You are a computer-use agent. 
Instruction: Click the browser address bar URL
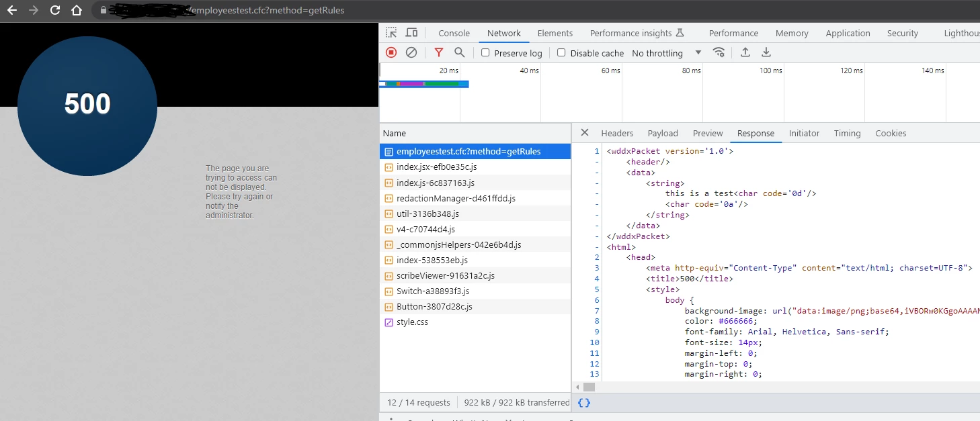tap(268, 11)
